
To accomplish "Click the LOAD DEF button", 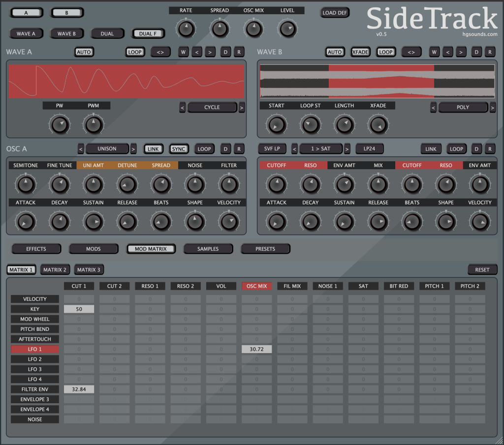I will 335,13.
